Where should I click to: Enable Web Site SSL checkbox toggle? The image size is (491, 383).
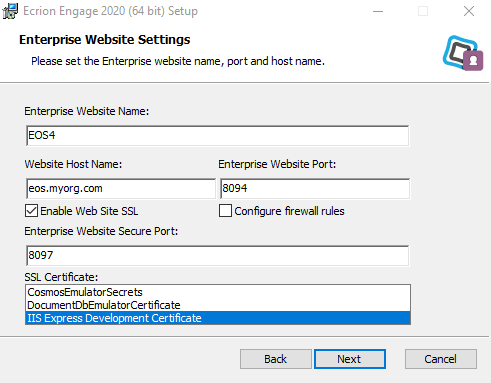tap(31, 211)
